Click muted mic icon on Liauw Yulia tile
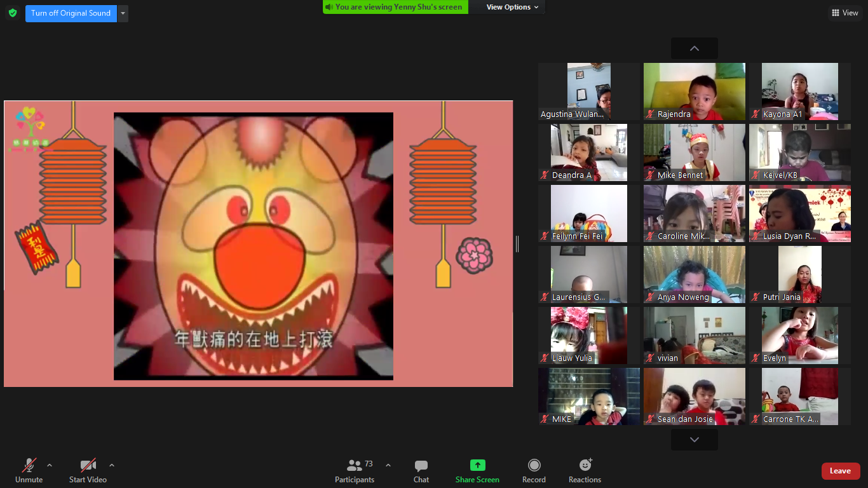The height and width of the screenshot is (488, 868). point(545,358)
